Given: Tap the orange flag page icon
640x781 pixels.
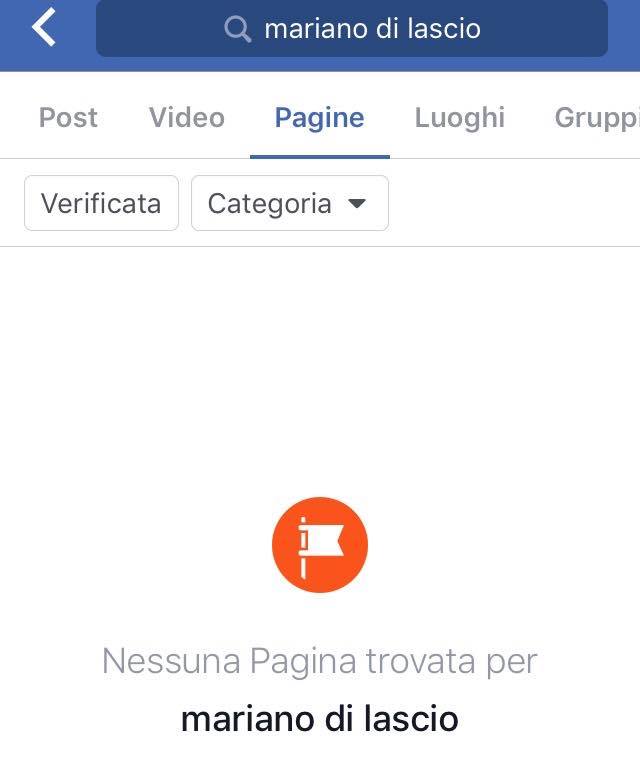Looking at the screenshot, I should coord(320,545).
